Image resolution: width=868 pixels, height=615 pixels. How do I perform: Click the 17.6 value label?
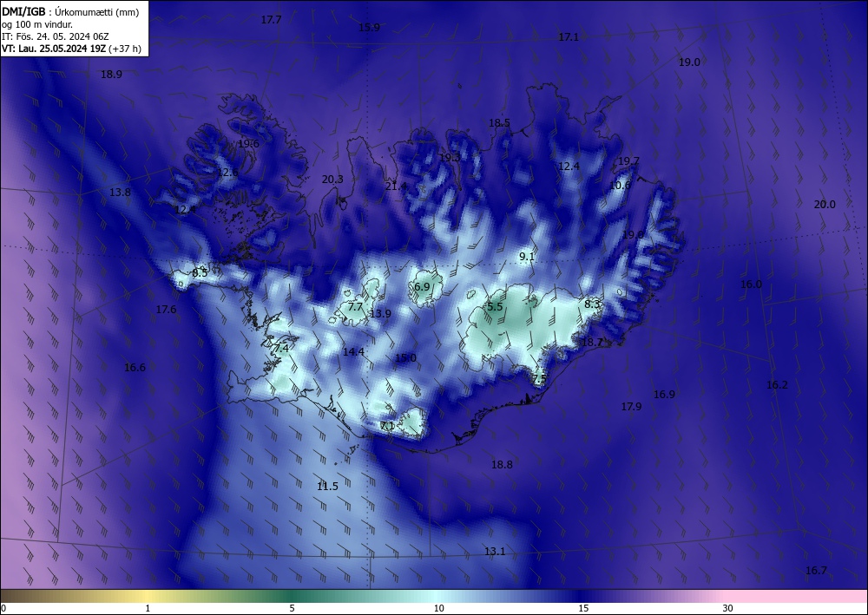point(166,310)
